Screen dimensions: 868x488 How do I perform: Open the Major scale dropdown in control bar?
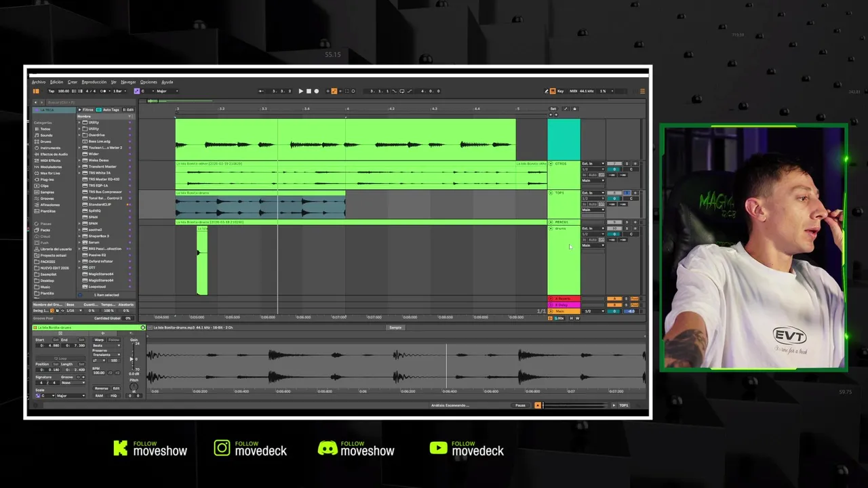pyautogui.click(x=167, y=91)
